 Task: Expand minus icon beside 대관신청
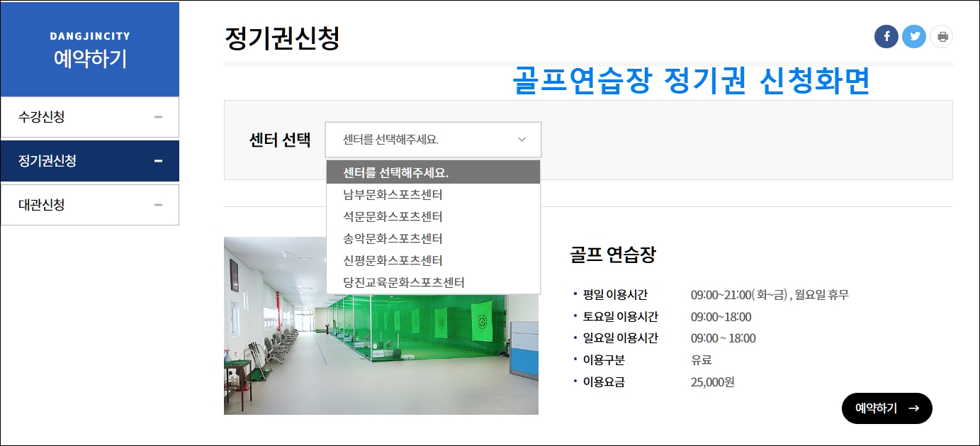(158, 205)
